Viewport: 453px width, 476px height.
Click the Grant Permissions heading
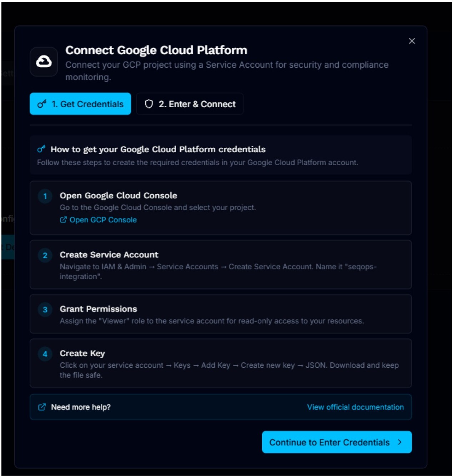[98, 309]
